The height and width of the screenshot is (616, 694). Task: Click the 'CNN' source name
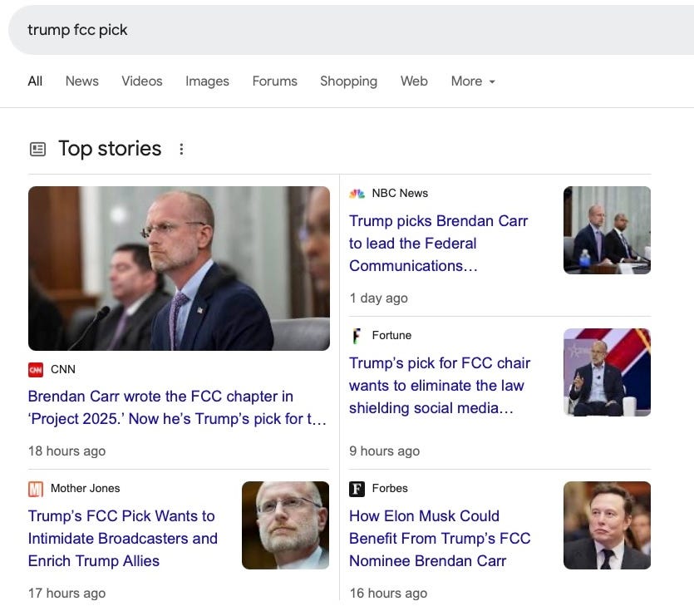(63, 369)
